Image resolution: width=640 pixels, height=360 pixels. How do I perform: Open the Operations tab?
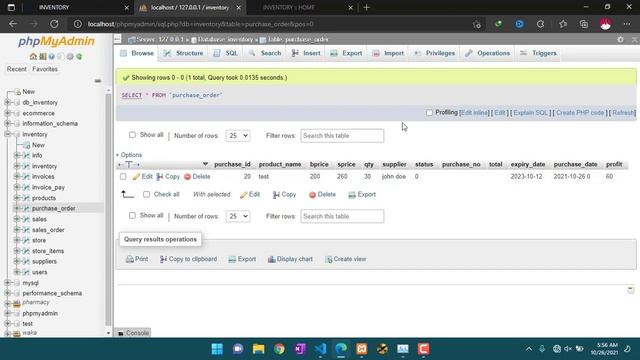point(488,53)
